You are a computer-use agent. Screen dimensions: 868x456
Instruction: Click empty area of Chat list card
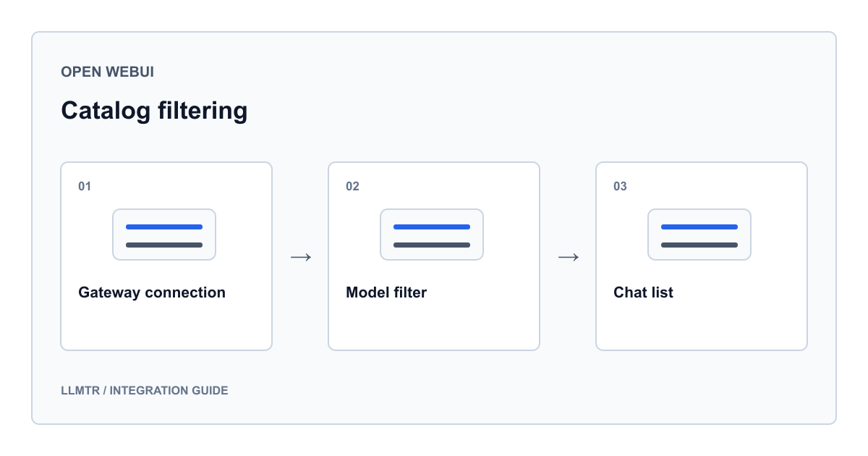tap(702, 326)
